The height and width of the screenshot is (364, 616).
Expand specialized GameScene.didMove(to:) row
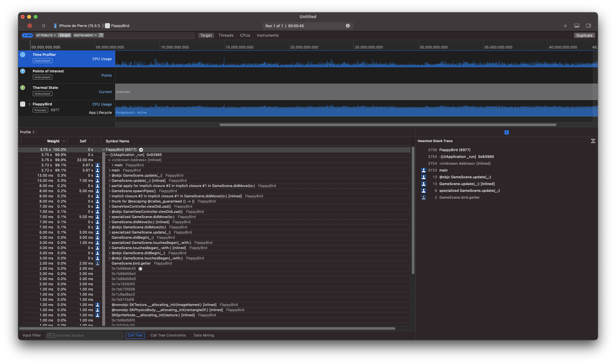[x=110, y=217]
